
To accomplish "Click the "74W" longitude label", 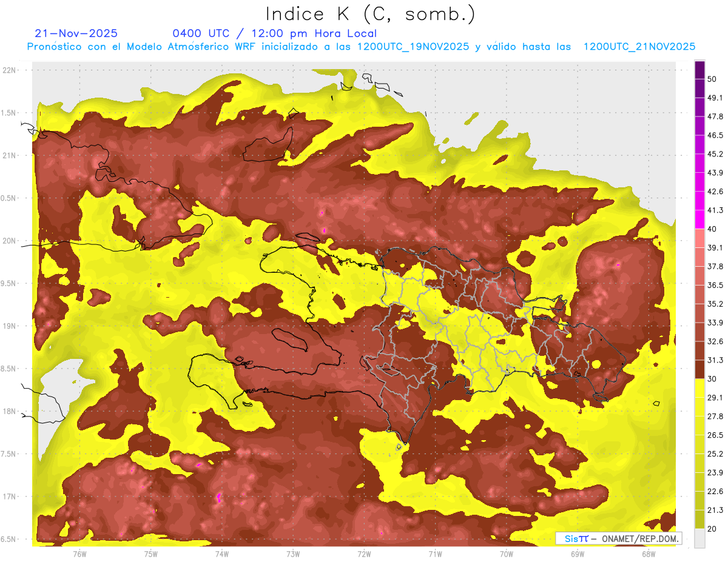I will point(222,554).
